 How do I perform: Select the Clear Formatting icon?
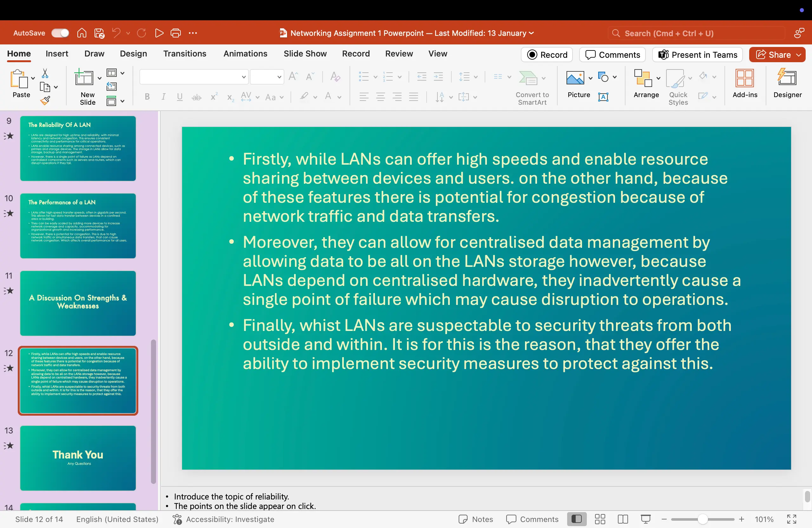click(335, 77)
